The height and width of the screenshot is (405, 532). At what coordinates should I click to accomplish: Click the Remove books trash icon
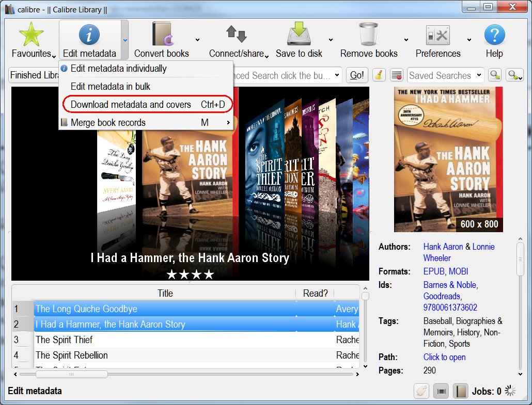(368, 34)
